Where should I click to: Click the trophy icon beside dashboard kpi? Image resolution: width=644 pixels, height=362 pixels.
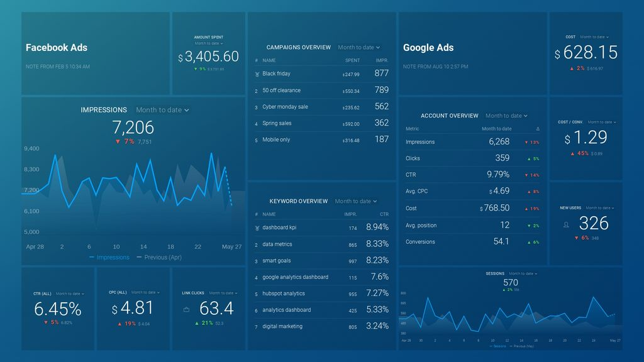(x=257, y=228)
